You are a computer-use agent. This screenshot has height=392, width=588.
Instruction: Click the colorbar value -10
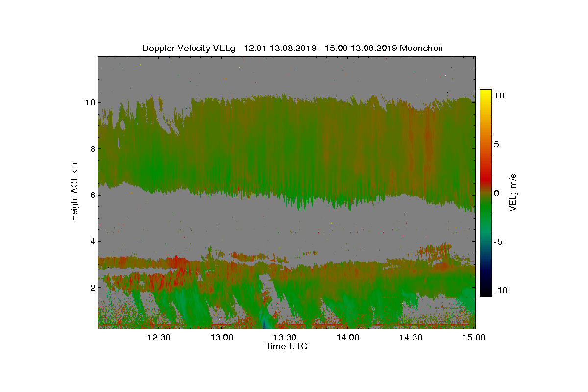point(501,290)
